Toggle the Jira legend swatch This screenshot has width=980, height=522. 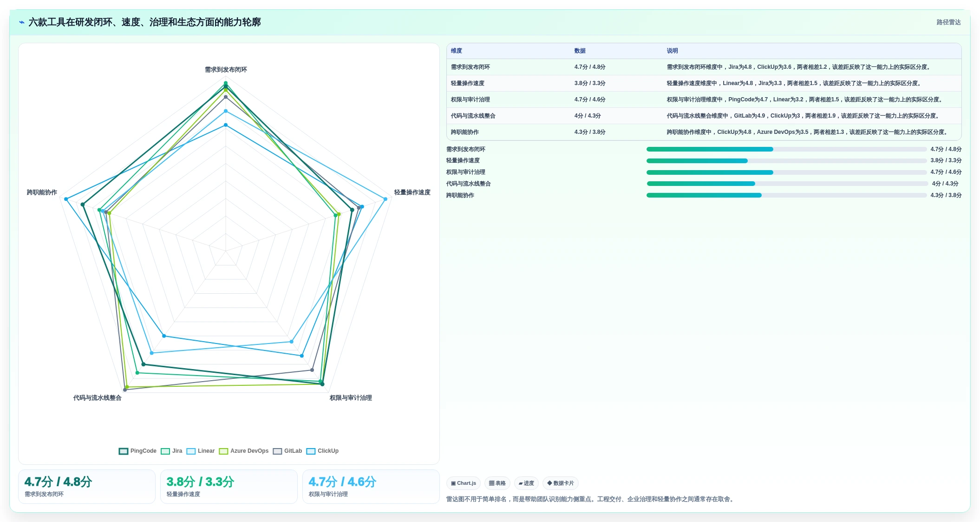point(165,451)
